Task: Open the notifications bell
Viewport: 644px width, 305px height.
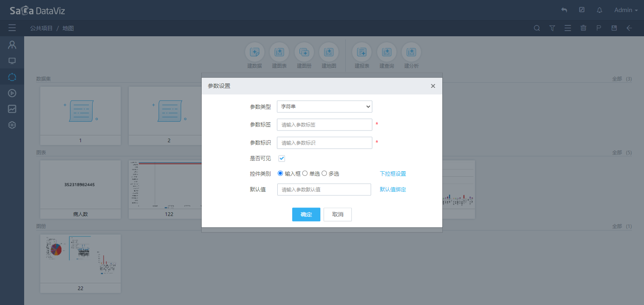Action: [599, 10]
